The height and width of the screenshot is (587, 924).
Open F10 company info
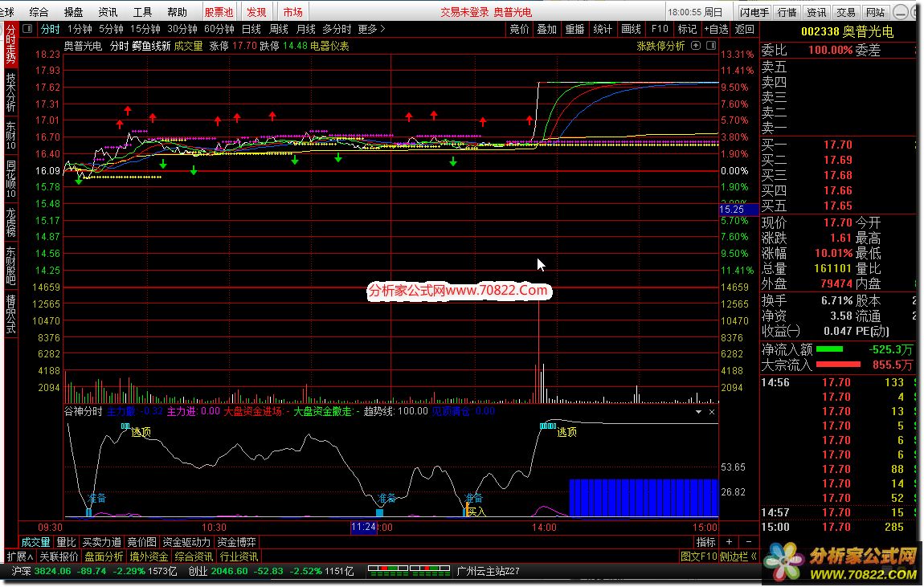[x=660, y=29]
